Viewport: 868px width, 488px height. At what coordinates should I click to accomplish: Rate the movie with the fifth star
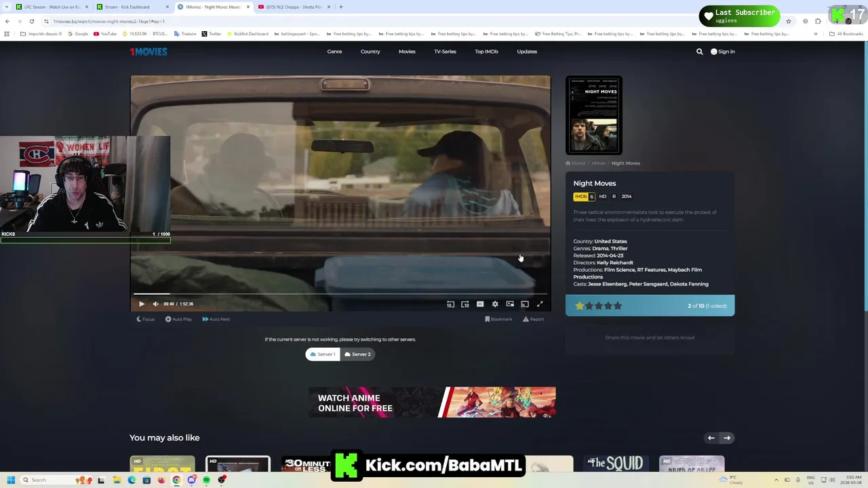pos(618,306)
